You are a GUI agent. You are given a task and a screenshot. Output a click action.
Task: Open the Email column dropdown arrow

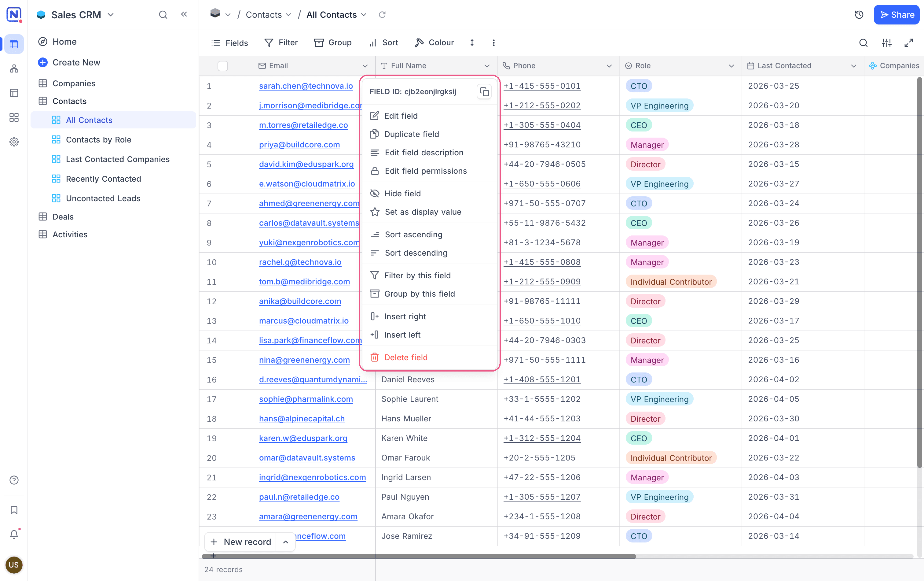click(365, 66)
